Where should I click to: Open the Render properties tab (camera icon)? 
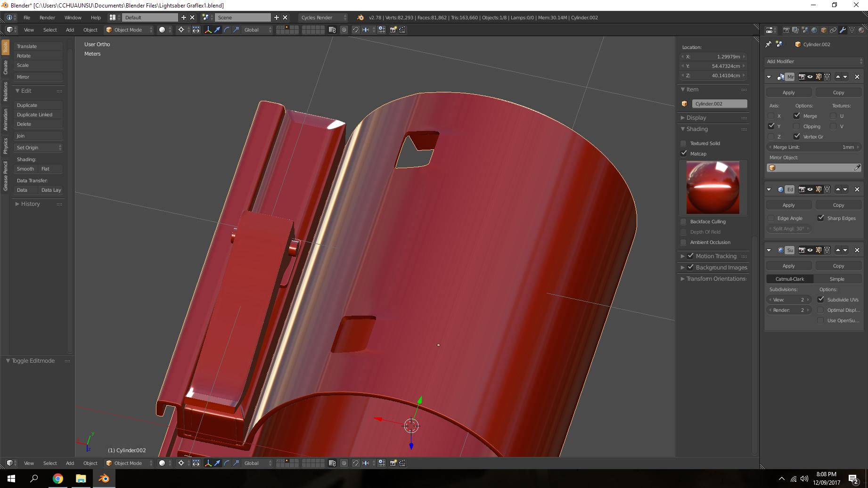(x=786, y=30)
